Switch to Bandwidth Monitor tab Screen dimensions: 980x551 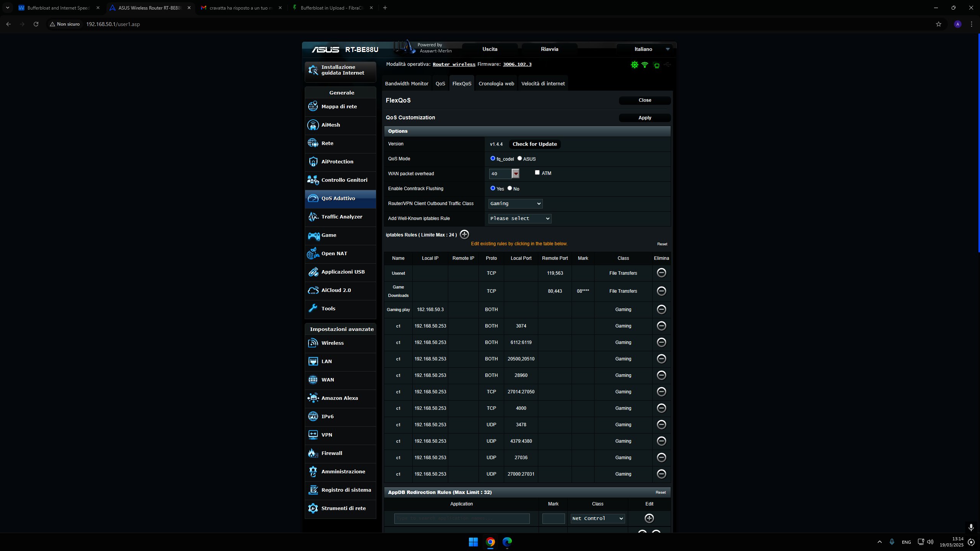point(407,83)
